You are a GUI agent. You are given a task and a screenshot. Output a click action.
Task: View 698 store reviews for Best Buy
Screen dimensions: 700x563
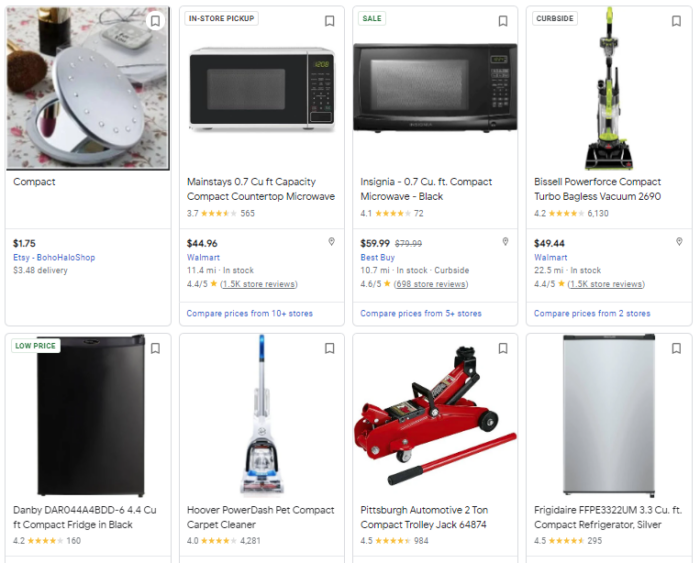pyautogui.click(x=431, y=284)
